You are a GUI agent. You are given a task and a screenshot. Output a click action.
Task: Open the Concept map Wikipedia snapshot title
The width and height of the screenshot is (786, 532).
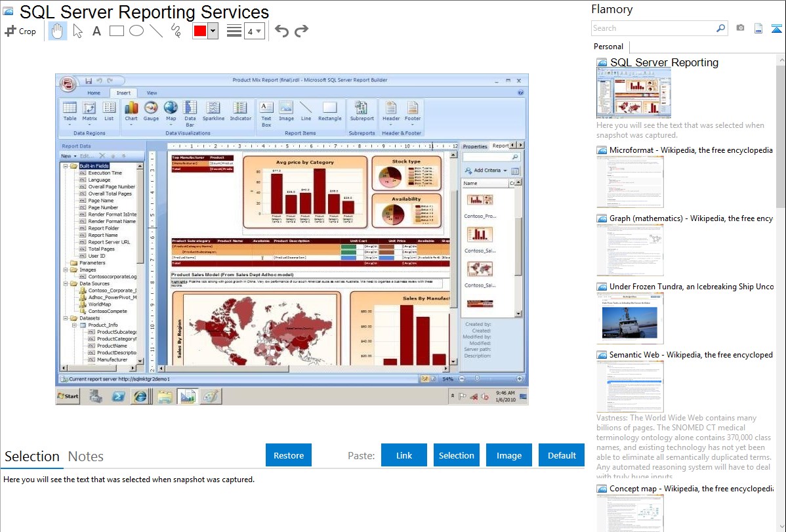pos(691,488)
